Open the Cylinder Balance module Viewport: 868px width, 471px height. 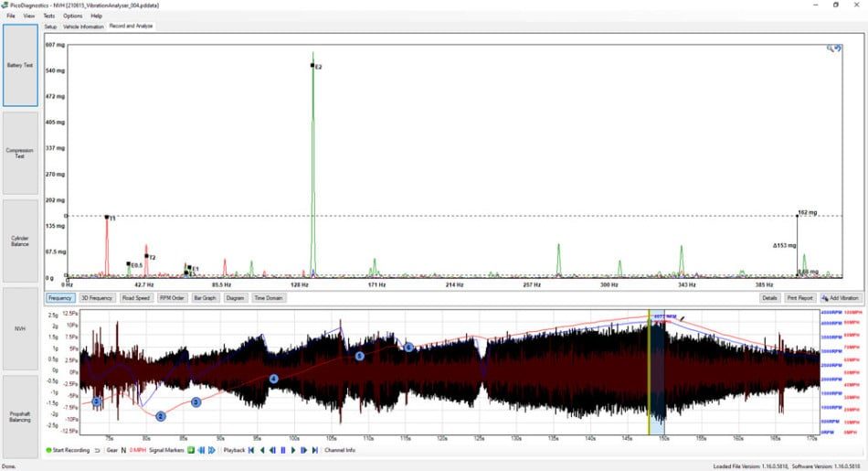point(20,241)
